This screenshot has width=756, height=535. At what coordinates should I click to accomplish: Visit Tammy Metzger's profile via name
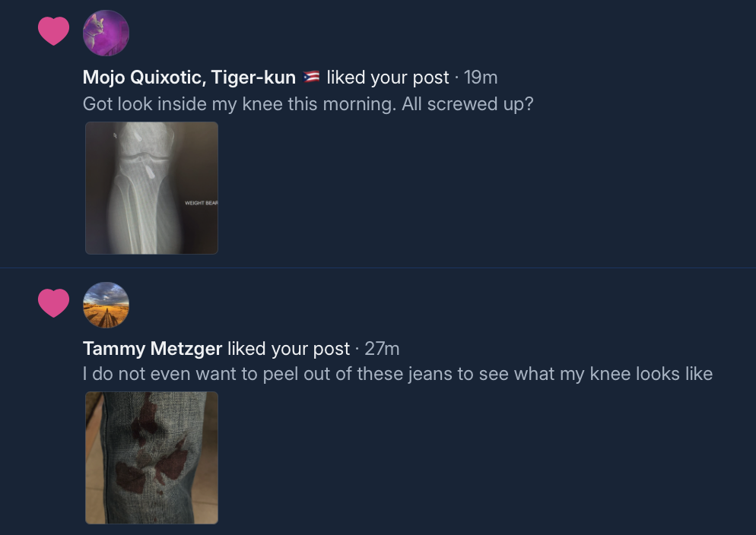[152, 349]
